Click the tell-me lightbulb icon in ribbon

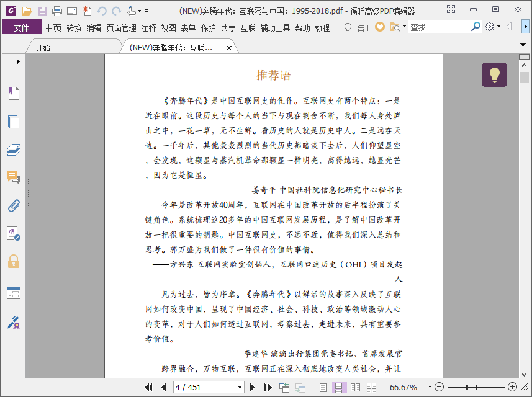point(348,27)
